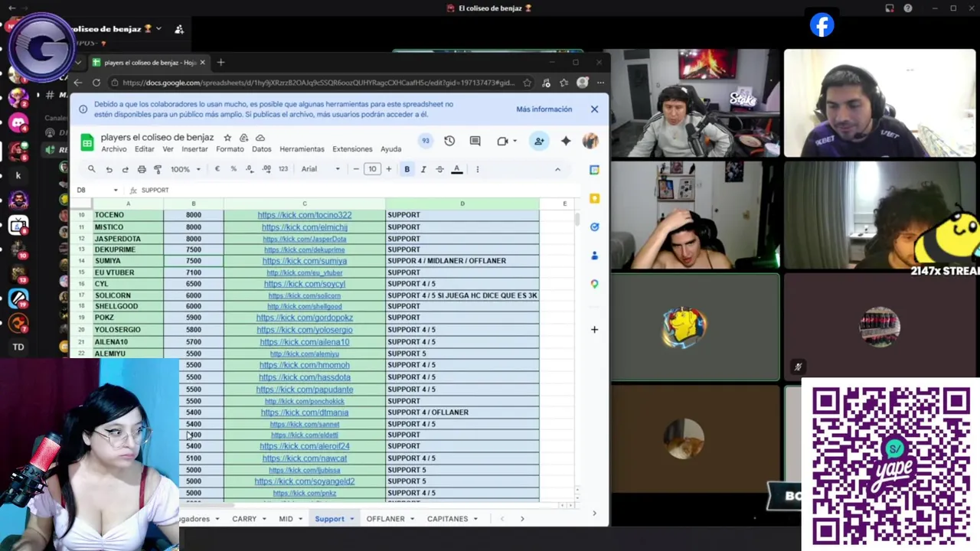Image resolution: width=980 pixels, height=551 pixels.
Task: Open the Gemini sparkle icon
Action: (x=566, y=141)
